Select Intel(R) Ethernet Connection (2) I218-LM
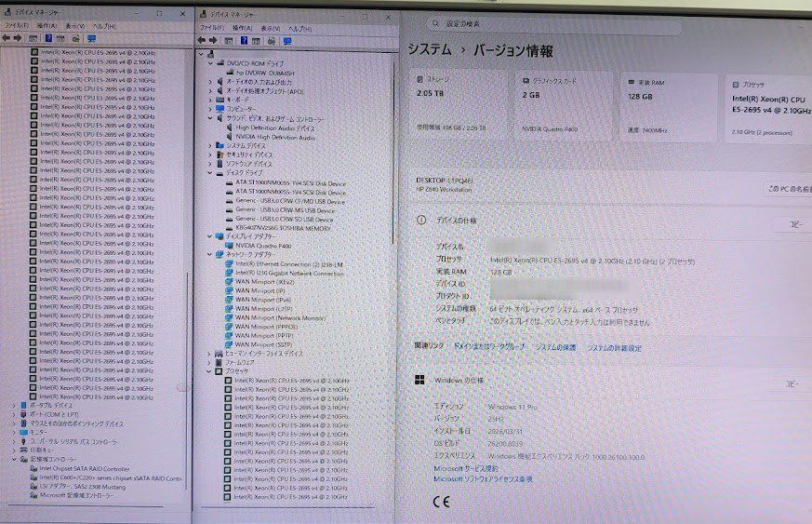This screenshot has height=524, width=812. (x=289, y=264)
